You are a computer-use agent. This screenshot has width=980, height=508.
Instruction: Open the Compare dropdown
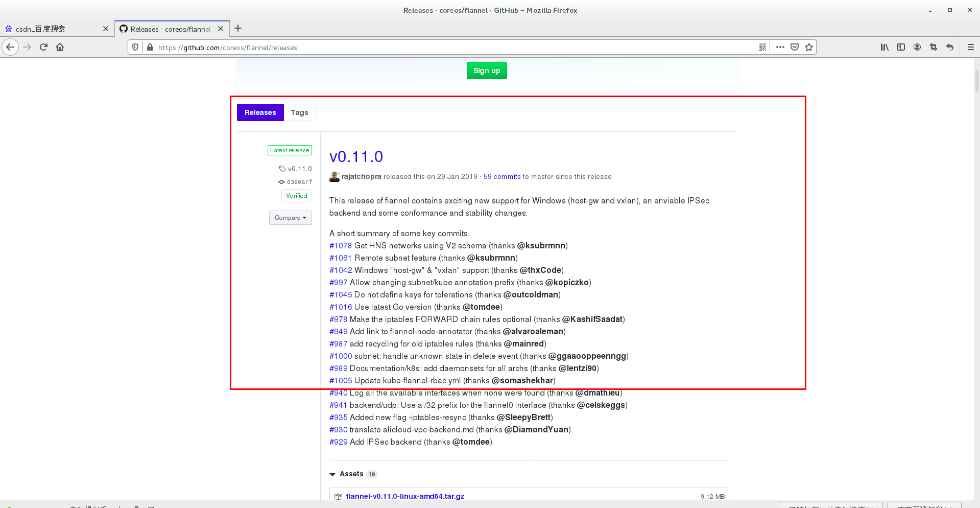290,218
